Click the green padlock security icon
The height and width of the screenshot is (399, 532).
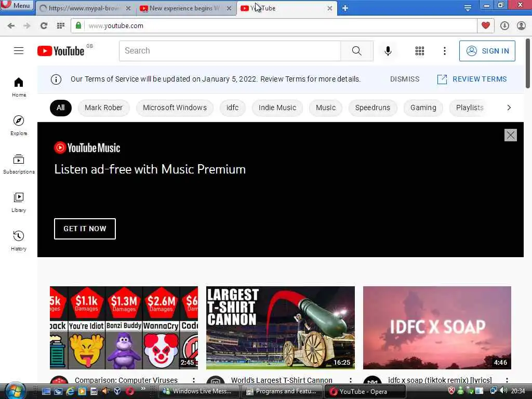78,25
